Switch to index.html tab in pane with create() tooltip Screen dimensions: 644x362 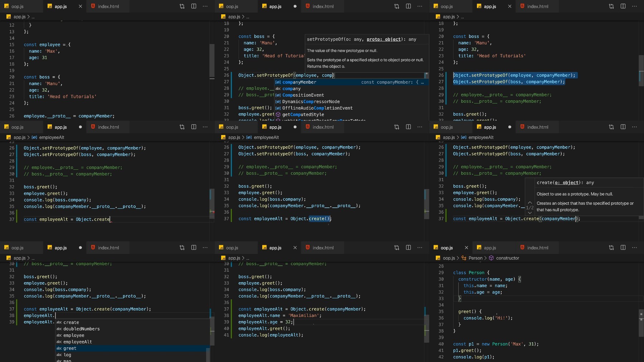(x=537, y=127)
